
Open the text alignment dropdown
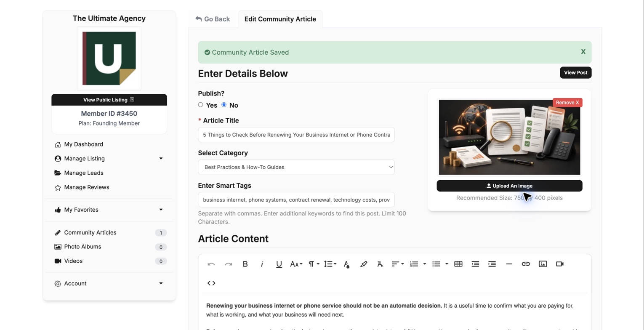pyautogui.click(x=398, y=264)
